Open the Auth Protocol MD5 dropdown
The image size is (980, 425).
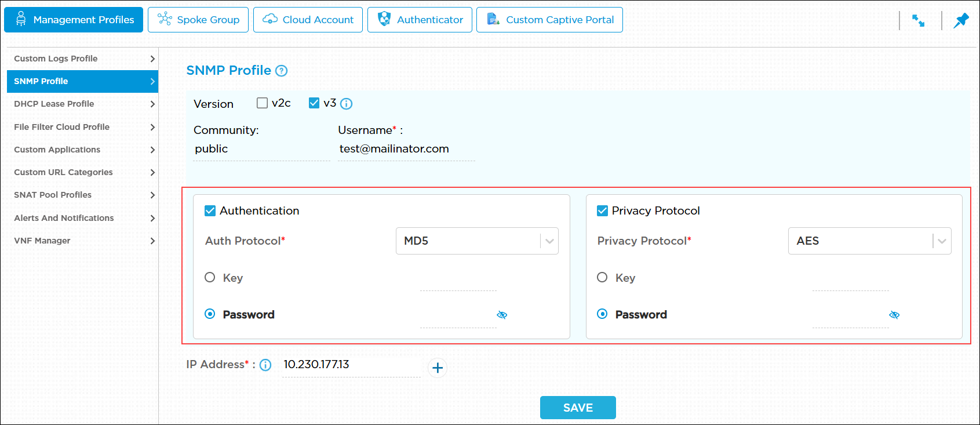pos(477,241)
